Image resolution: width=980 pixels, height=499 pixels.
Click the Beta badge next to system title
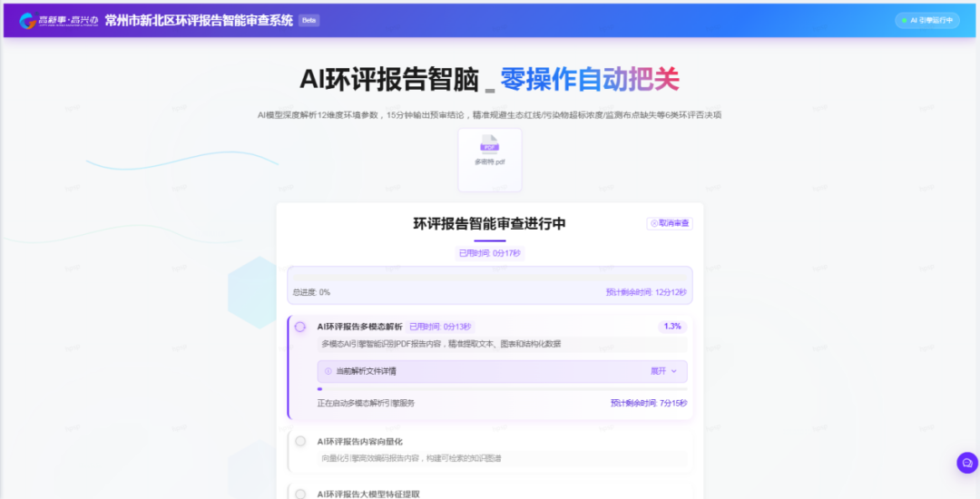[x=309, y=20]
